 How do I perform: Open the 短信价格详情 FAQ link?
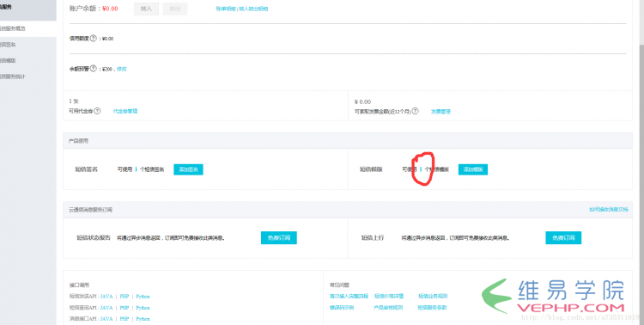tap(389, 297)
